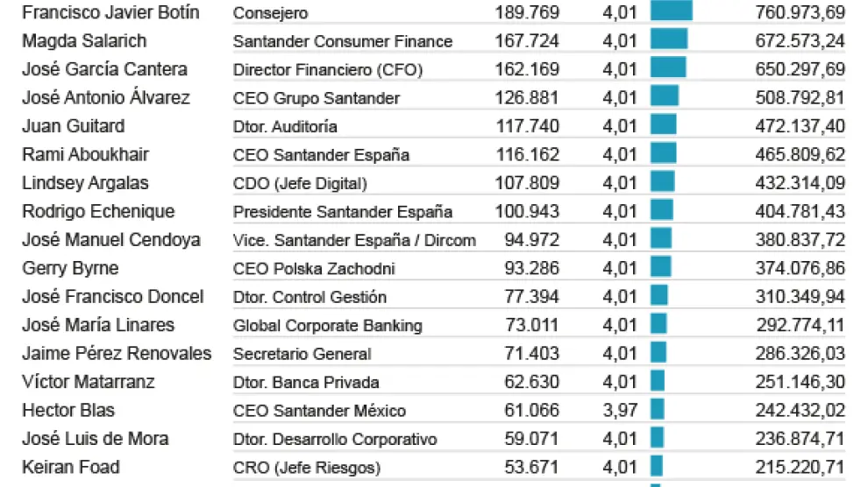Viewport: 868px width, 487px height.
Task: Click the 189.769 share count for Botín
Action: click(527, 12)
